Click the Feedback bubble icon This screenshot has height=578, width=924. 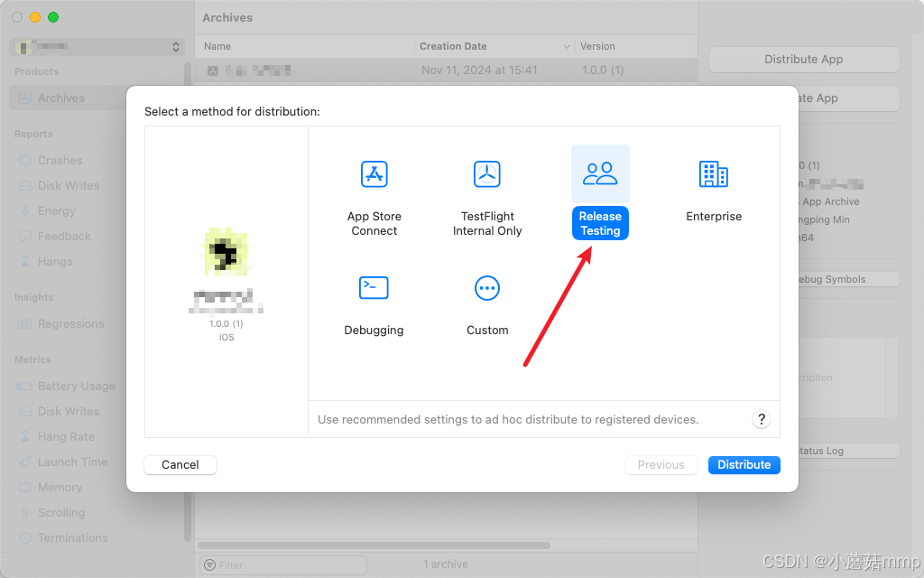point(25,237)
